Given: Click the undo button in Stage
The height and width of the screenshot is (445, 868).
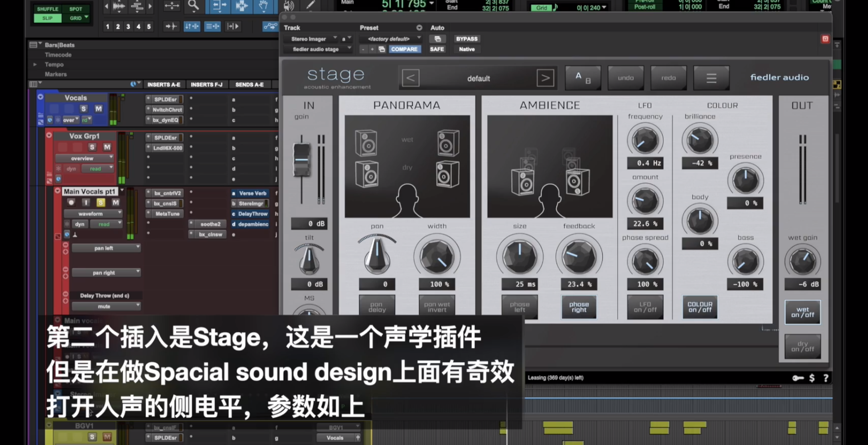Looking at the screenshot, I should point(625,78).
